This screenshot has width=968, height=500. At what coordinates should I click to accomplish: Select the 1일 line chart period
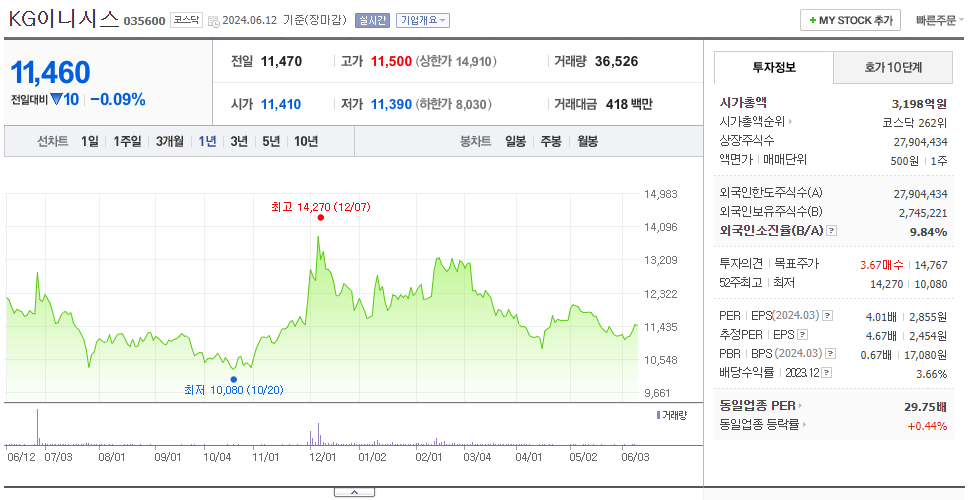90,141
